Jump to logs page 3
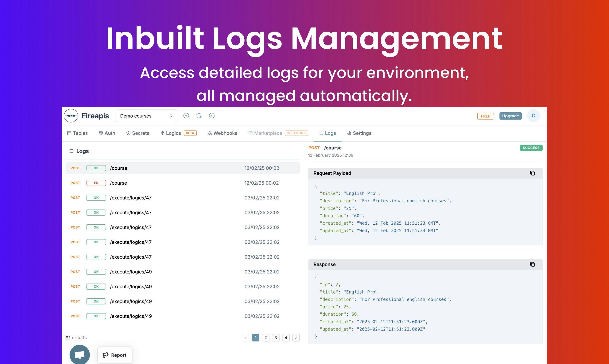Image resolution: width=609 pixels, height=364 pixels. click(275, 338)
